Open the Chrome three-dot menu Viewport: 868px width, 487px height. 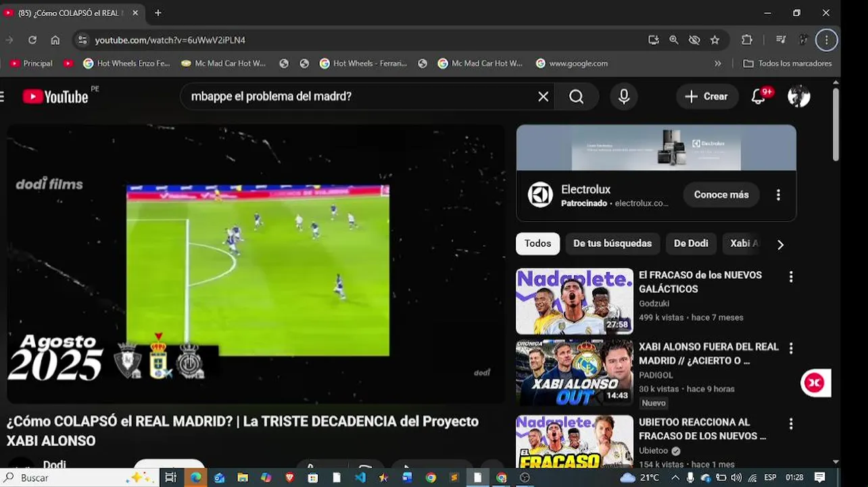pos(826,40)
